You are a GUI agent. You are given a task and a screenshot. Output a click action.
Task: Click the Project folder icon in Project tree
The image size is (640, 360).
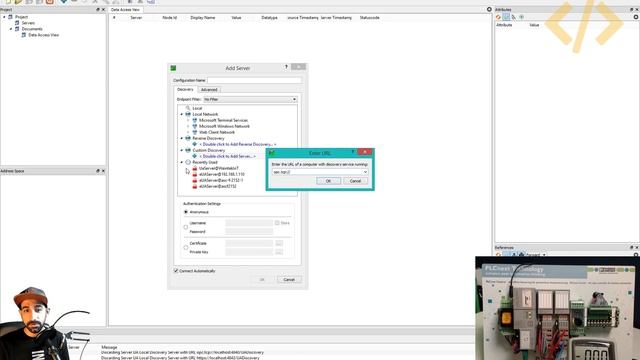pos(11,17)
